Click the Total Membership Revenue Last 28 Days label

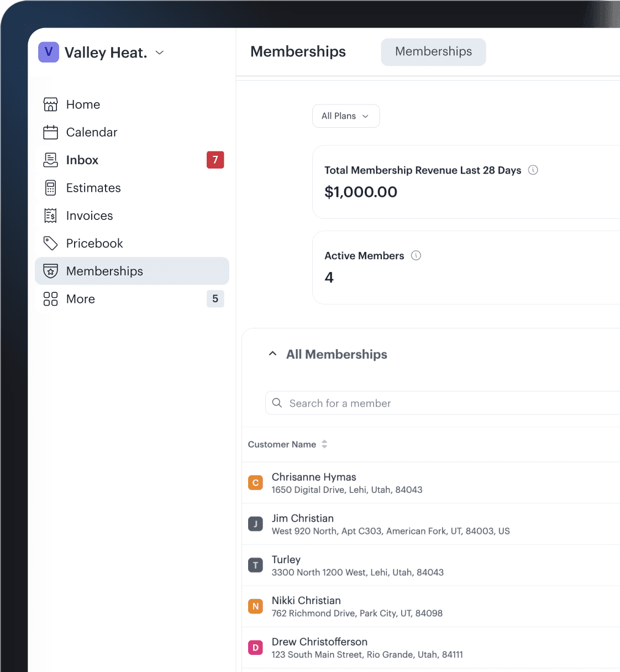(x=423, y=170)
